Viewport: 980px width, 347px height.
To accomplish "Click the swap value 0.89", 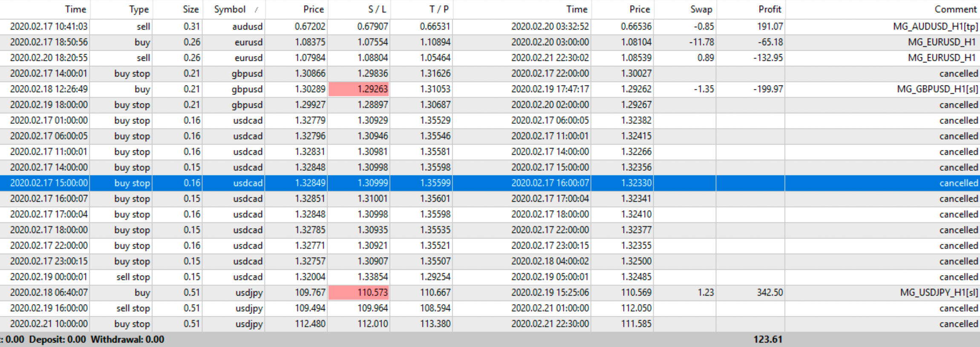I will click(706, 58).
